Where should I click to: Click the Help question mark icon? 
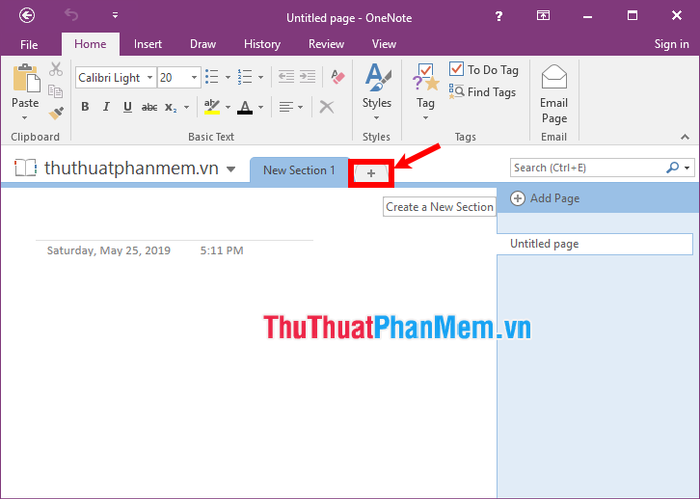[499, 17]
